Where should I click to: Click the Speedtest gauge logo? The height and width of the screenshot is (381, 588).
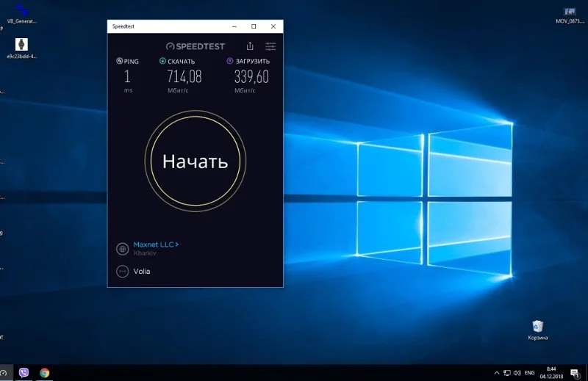click(196, 46)
